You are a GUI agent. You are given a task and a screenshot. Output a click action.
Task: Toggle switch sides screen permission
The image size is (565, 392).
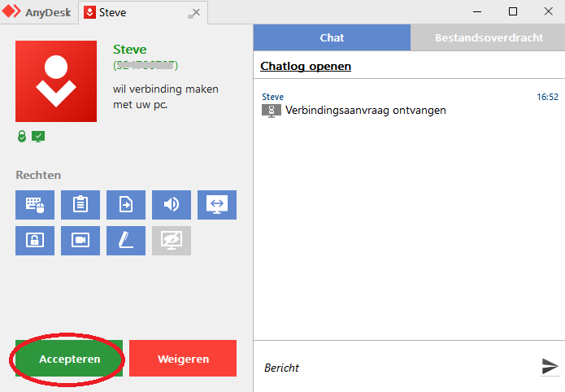coord(217,205)
